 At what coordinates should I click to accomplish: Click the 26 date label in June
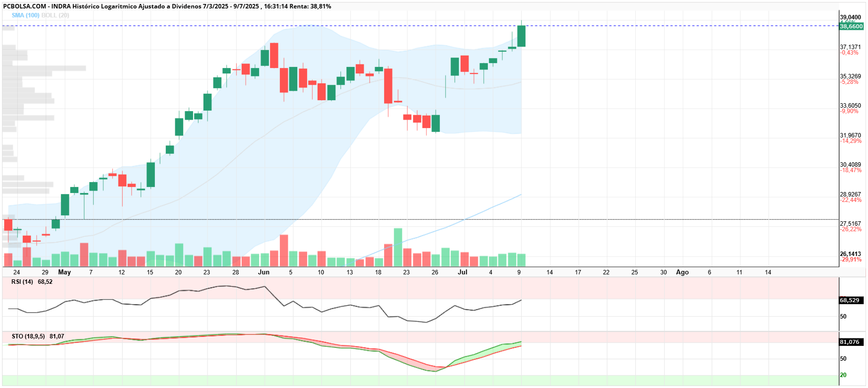pyautogui.click(x=435, y=272)
